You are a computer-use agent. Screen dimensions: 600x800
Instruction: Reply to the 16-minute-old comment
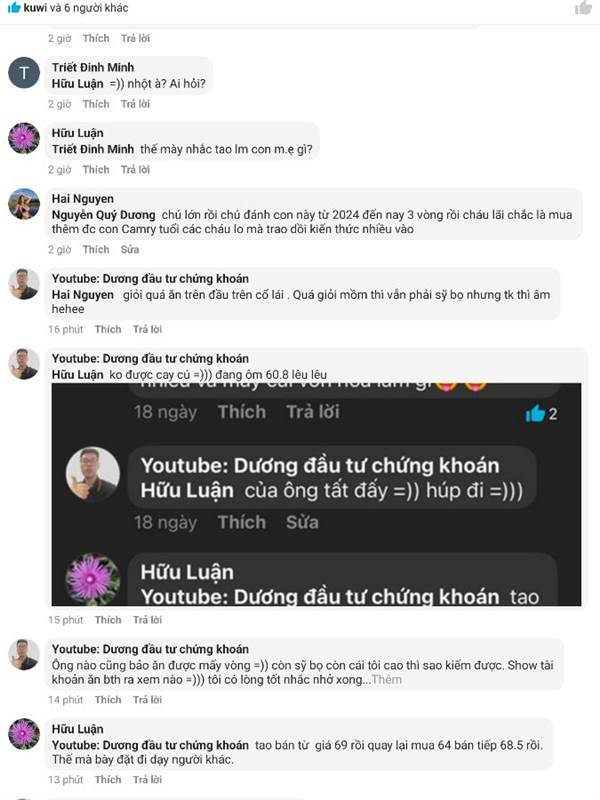pos(147,330)
